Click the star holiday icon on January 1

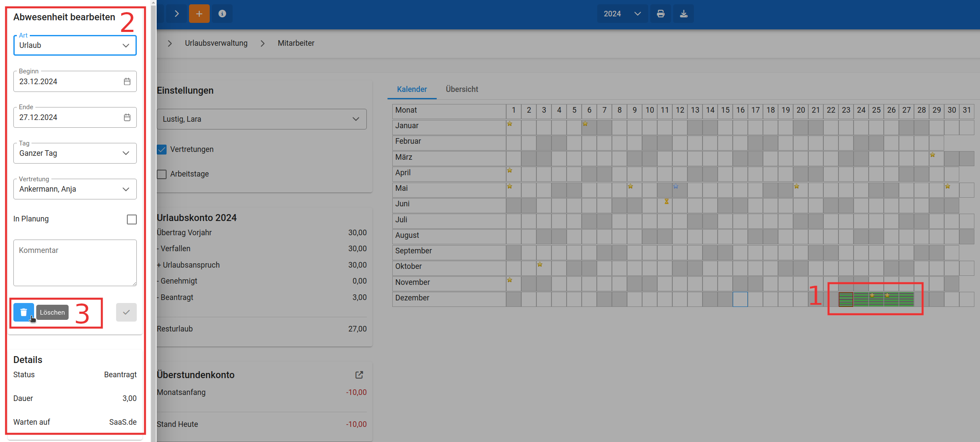[510, 124]
